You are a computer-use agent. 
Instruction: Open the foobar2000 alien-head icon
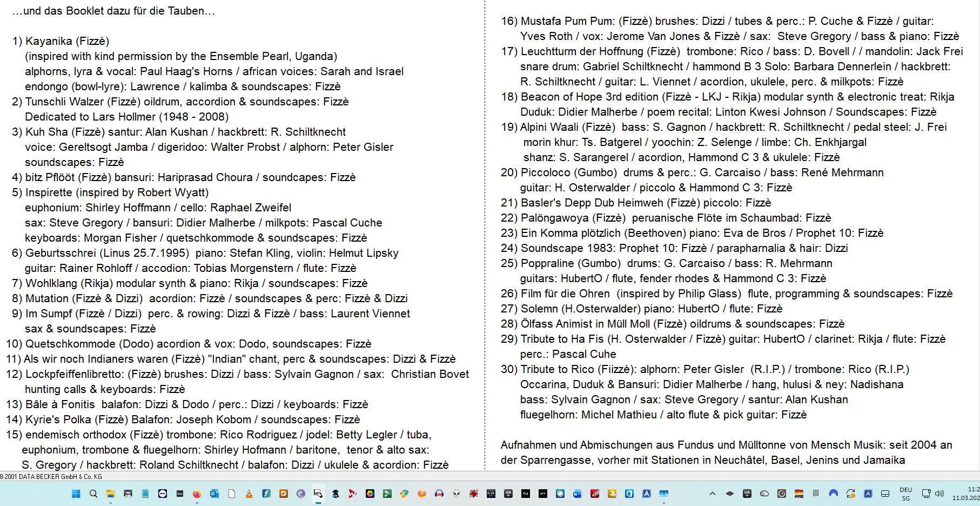pos(457,494)
